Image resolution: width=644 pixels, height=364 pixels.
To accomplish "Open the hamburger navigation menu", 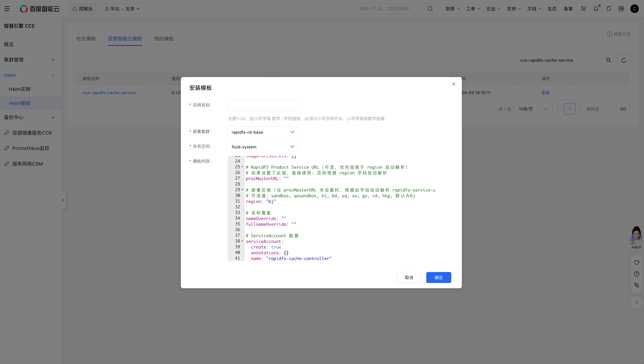I will 7,9.
